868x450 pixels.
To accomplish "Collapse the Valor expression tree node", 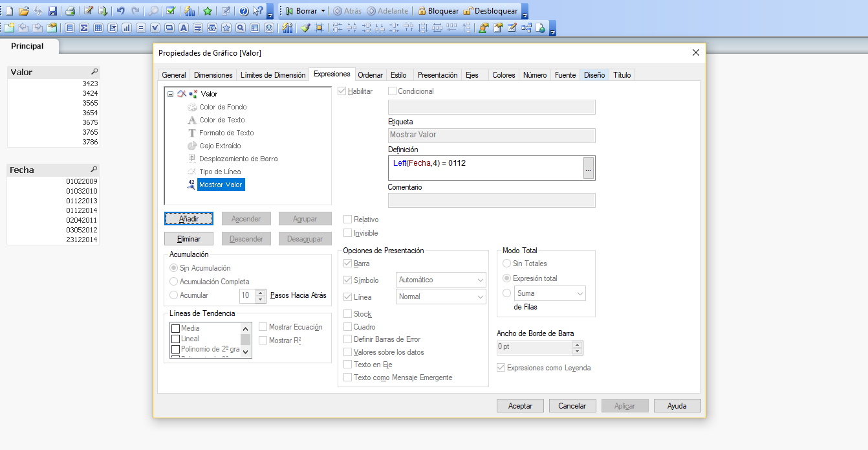I will [x=170, y=94].
